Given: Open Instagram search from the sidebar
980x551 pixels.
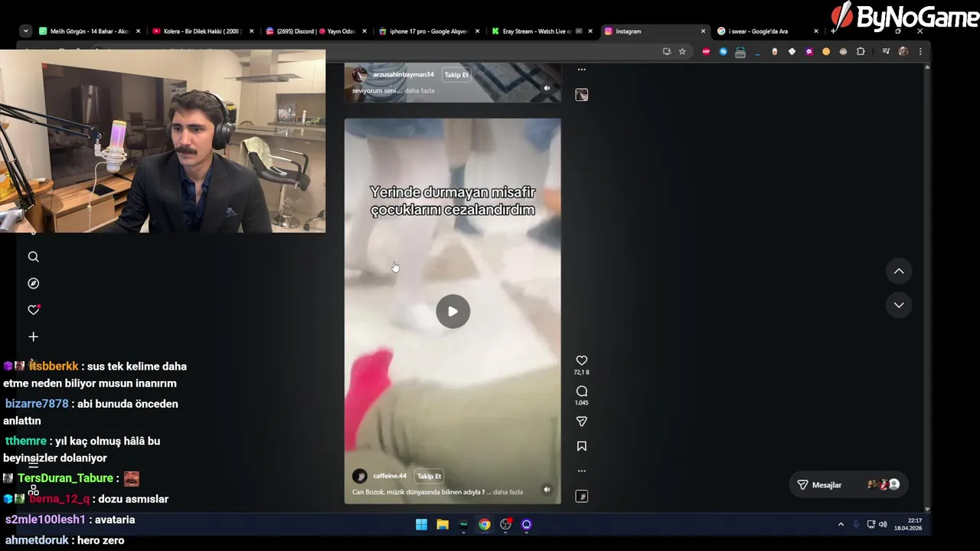Looking at the screenshot, I should 33,257.
